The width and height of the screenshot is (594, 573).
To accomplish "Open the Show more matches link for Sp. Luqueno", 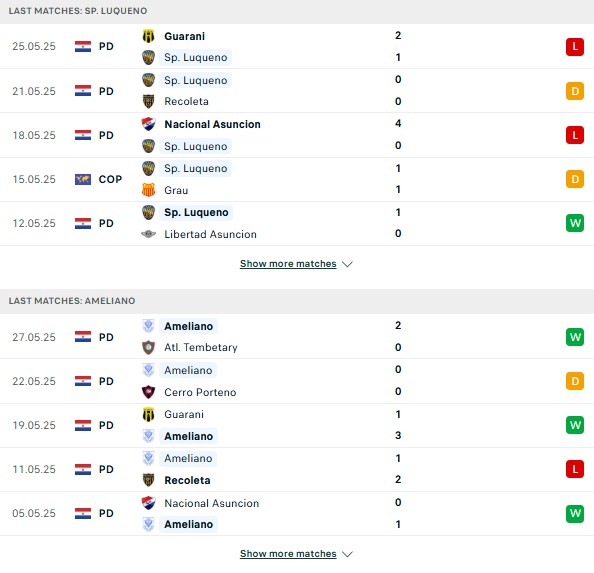I will pos(288,264).
